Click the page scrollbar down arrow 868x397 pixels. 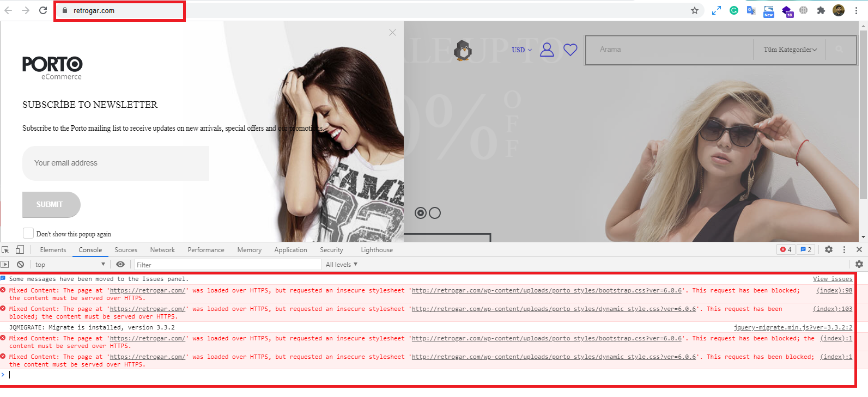(863, 237)
